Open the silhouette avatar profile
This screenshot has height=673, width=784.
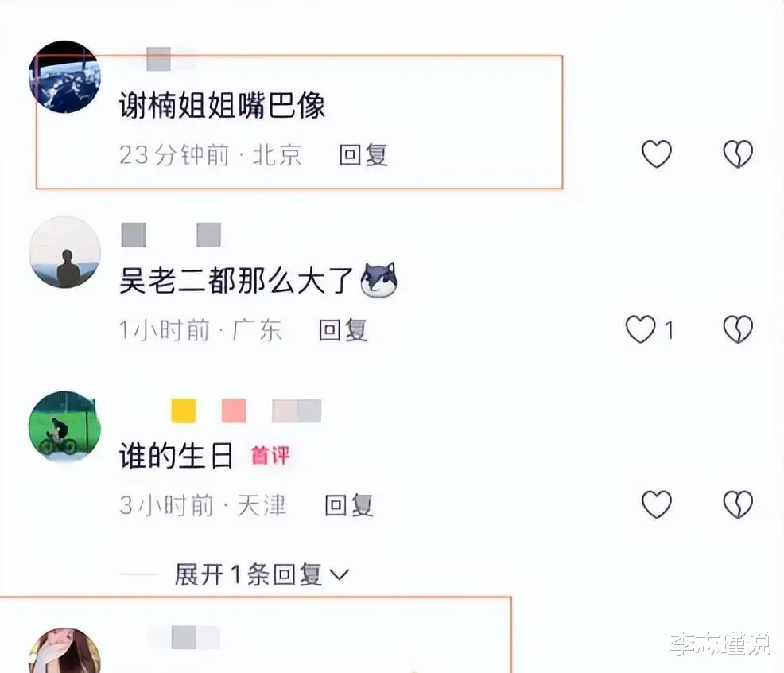pyautogui.click(x=65, y=252)
